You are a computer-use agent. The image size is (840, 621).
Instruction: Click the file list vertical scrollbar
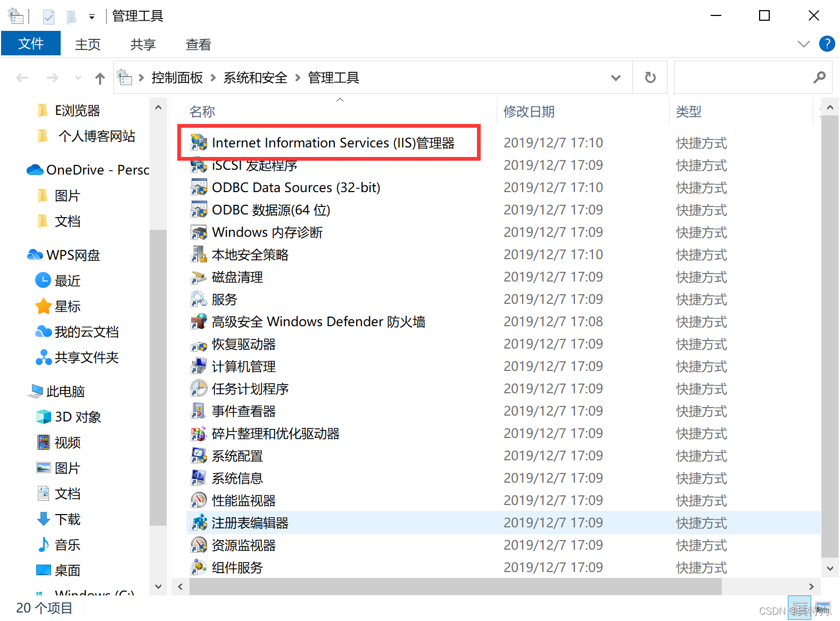click(829, 337)
